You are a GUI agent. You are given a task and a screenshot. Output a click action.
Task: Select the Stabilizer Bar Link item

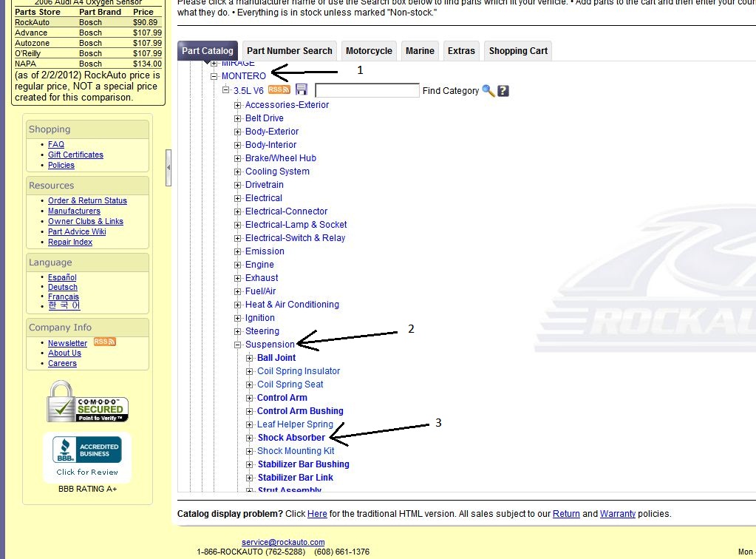(295, 478)
